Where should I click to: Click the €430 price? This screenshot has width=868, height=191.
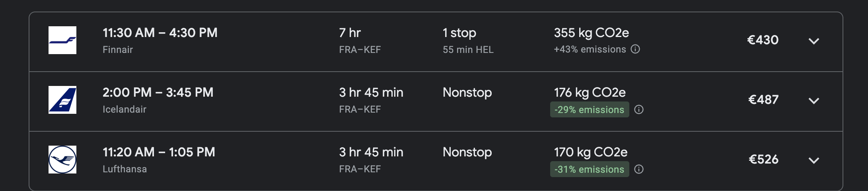pos(763,40)
